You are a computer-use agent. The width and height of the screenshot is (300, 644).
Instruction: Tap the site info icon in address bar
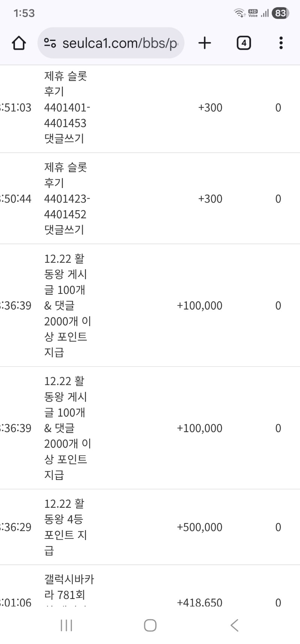pyautogui.click(x=50, y=43)
